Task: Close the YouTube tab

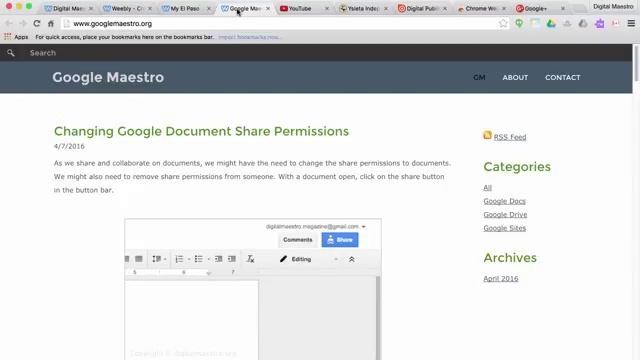Action: (x=327, y=8)
